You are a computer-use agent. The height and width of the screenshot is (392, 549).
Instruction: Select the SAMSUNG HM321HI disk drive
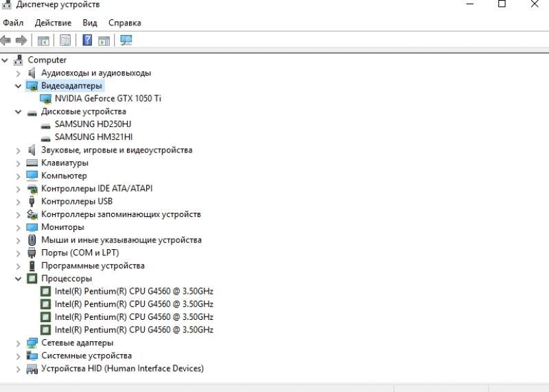(93, 137)
